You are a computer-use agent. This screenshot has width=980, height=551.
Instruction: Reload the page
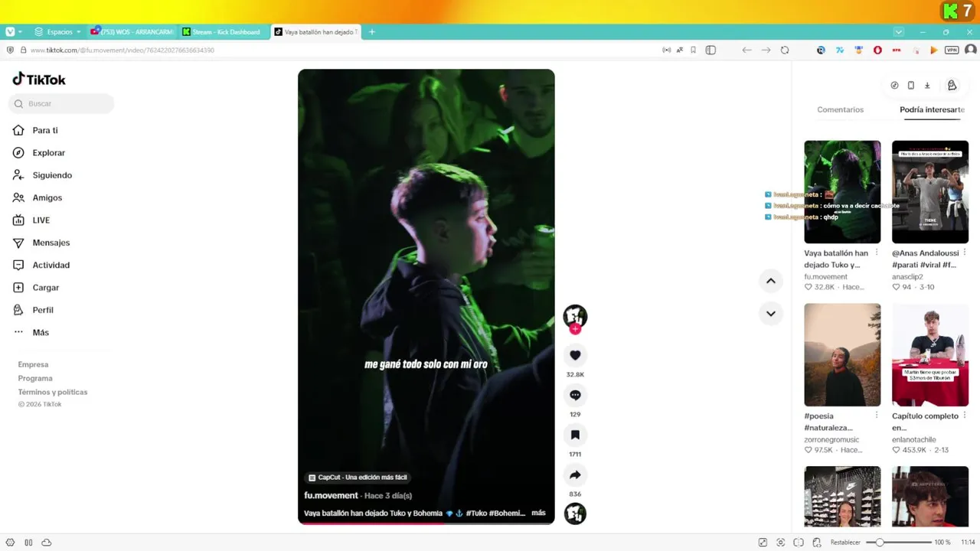pos(785,50)
